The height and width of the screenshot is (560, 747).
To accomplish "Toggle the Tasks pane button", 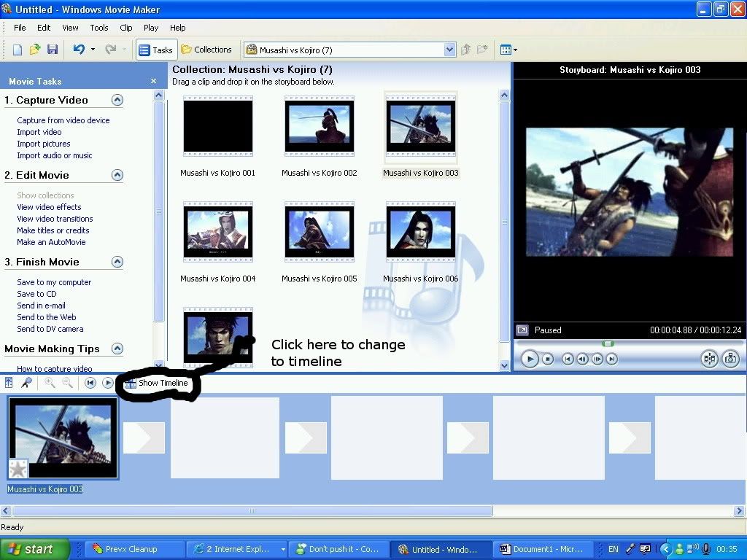I will coord(155,50).
